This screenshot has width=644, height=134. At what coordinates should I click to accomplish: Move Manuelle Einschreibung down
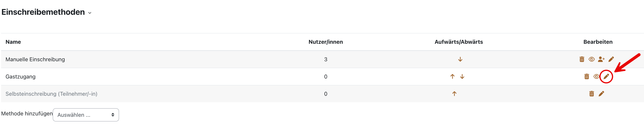pos(460,59)
